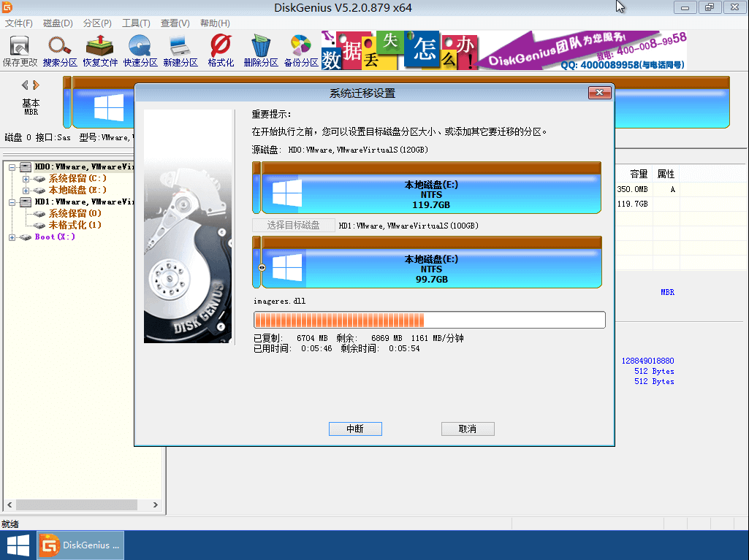Click the Windows logo on the source disk
Screen dimensions: 749x560
(x=286, y=193)
